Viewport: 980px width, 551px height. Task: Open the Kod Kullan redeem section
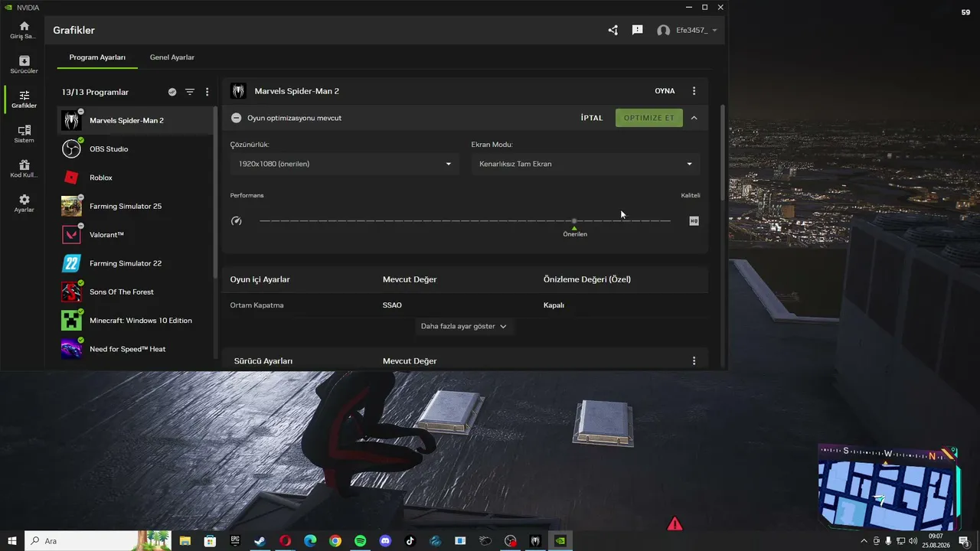click(x=24, y=169)
